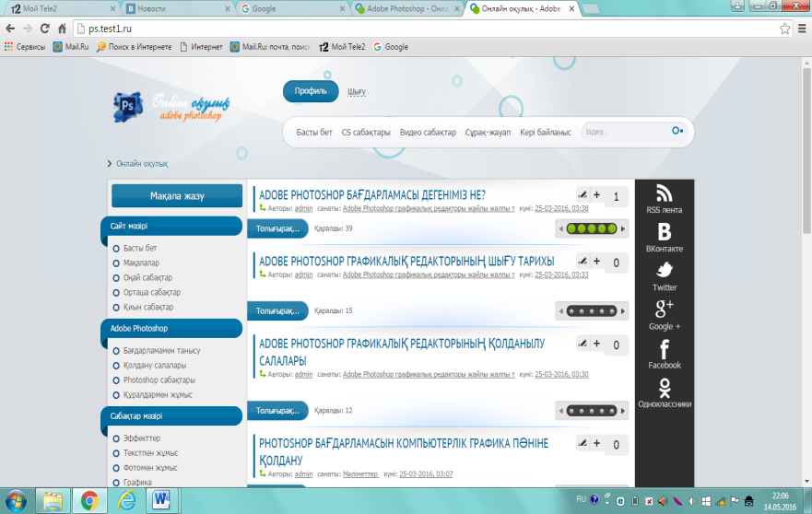Image resolution: width=812 pixels, height=514 pixels.
Task: Bookmark the page with the star icon
Action: (x=785, y=29)
